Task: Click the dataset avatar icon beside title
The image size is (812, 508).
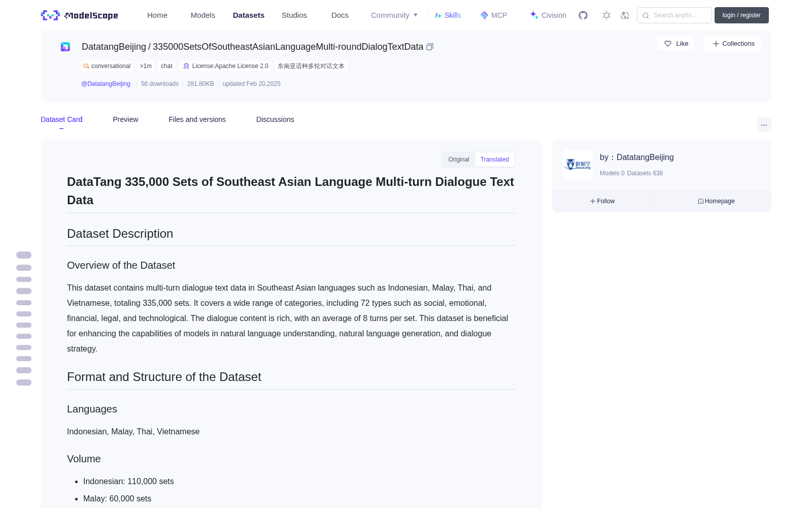Action: point(65,47)
